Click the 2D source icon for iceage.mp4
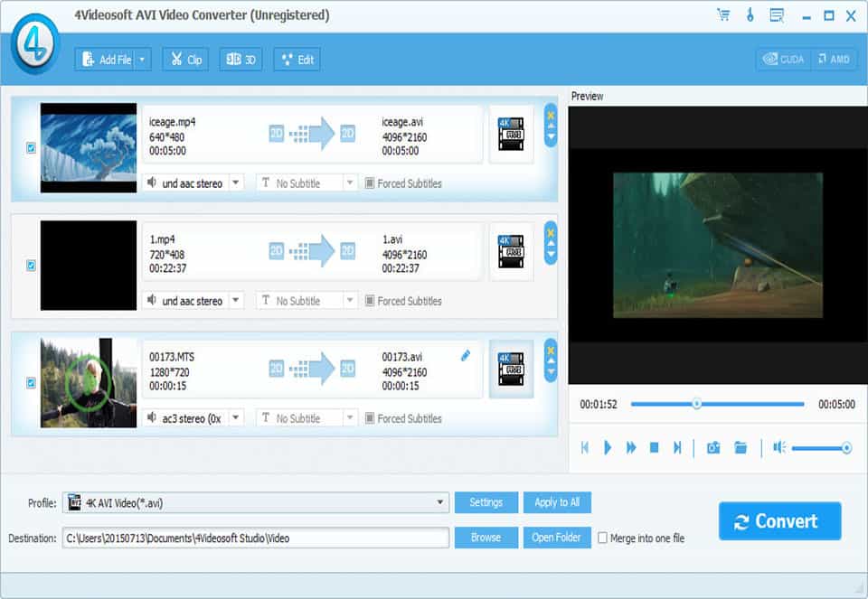The image size is (868, 599). [277, 134]
